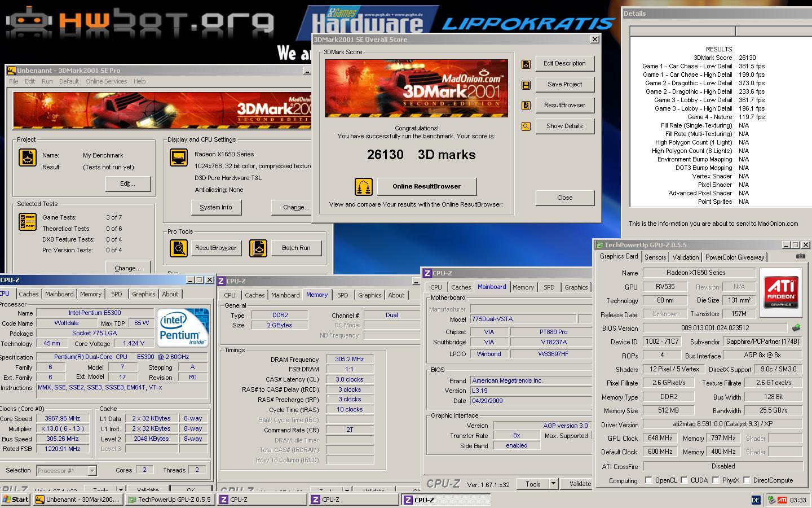Click the System Info button
The image size is (812, 508).
click(216, 208)
